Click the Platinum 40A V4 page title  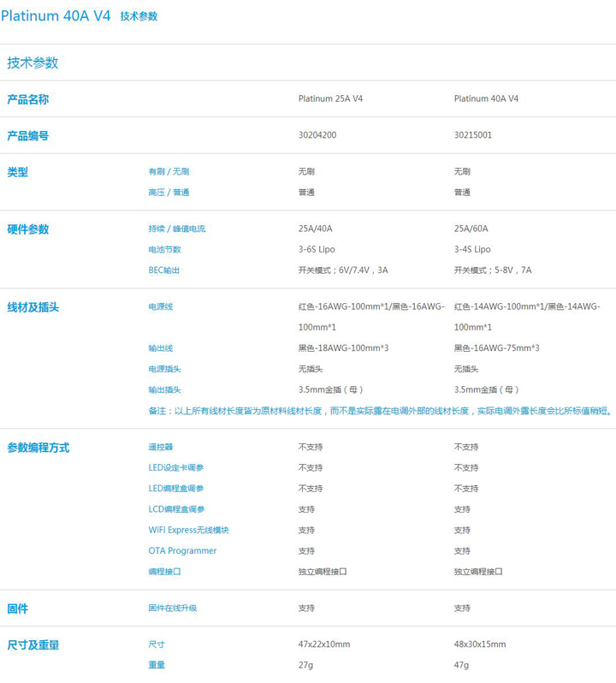[56, 15]
